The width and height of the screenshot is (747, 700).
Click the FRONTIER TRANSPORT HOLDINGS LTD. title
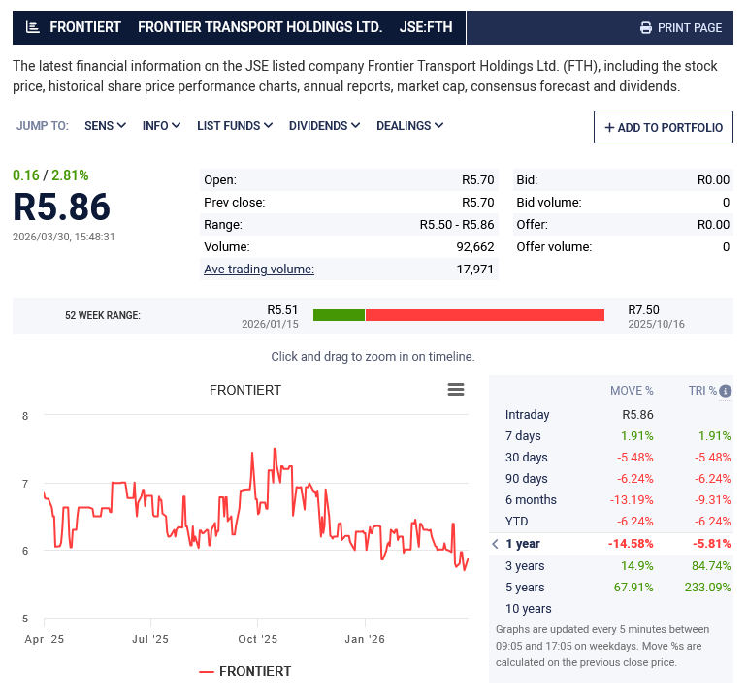pyautogui.click(x=260, y=27)
